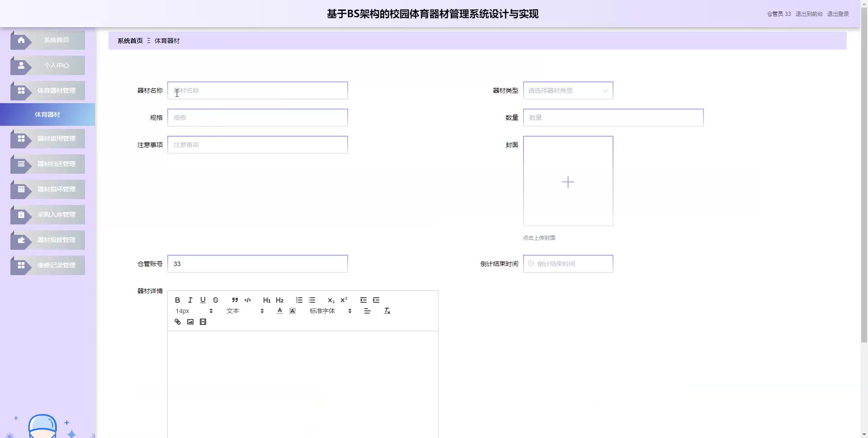Expand 器材借用管理 sidebar menu
868x438 pixels.
pyautogui.click(x=47, y=138)
